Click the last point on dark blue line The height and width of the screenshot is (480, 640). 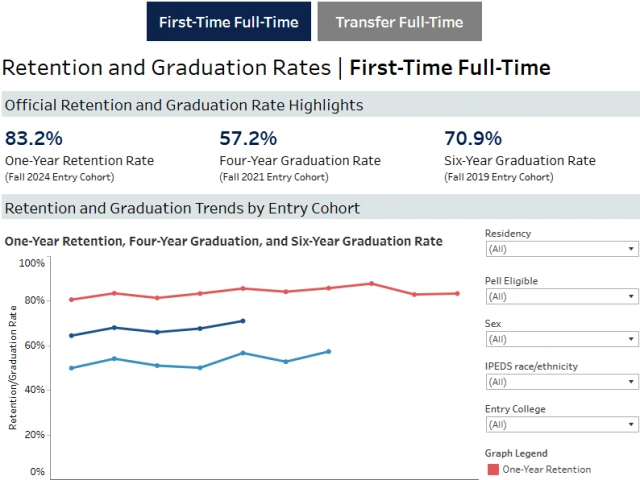point(243,321)
